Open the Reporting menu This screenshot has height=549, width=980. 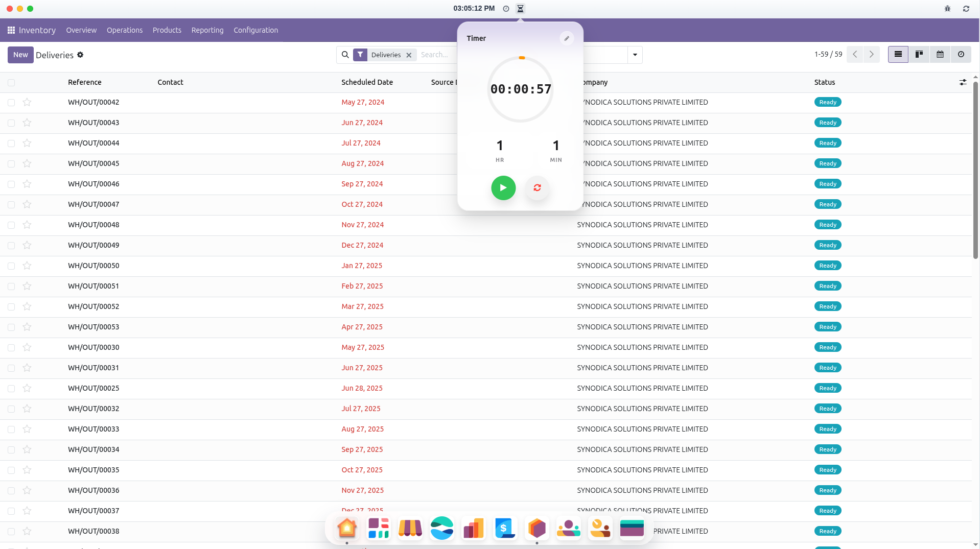(207, 30)
